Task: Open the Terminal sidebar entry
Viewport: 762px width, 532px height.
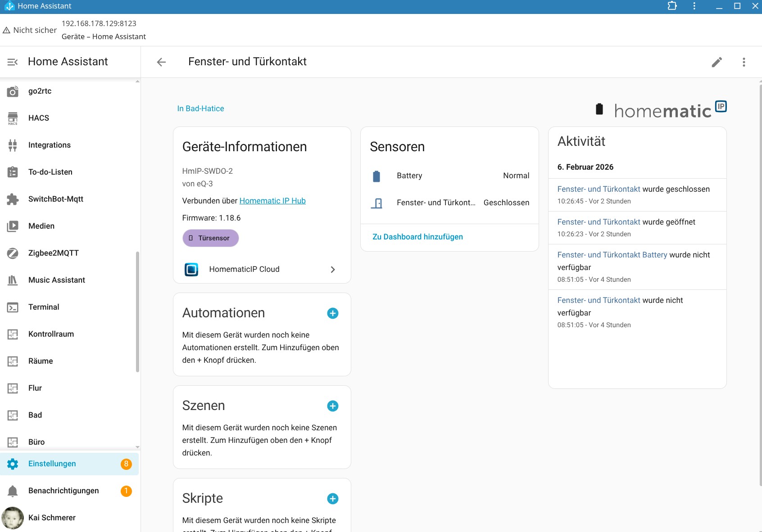Action: point(44,307)
